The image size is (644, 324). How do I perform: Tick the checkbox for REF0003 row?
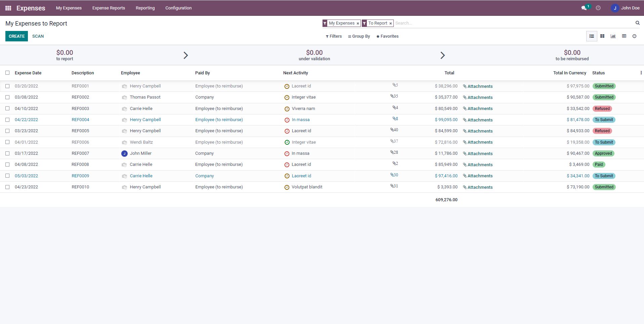[x=7, y=108]
